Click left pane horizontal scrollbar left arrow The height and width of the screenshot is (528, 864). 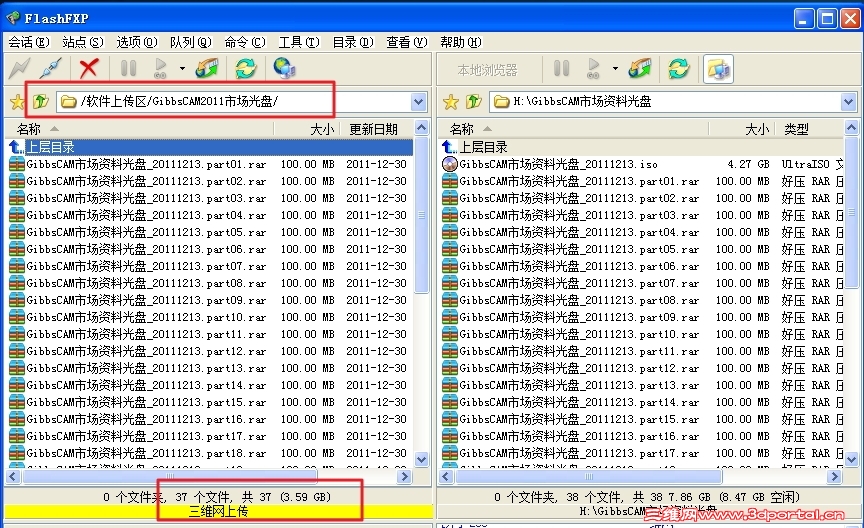coord(13,476)
